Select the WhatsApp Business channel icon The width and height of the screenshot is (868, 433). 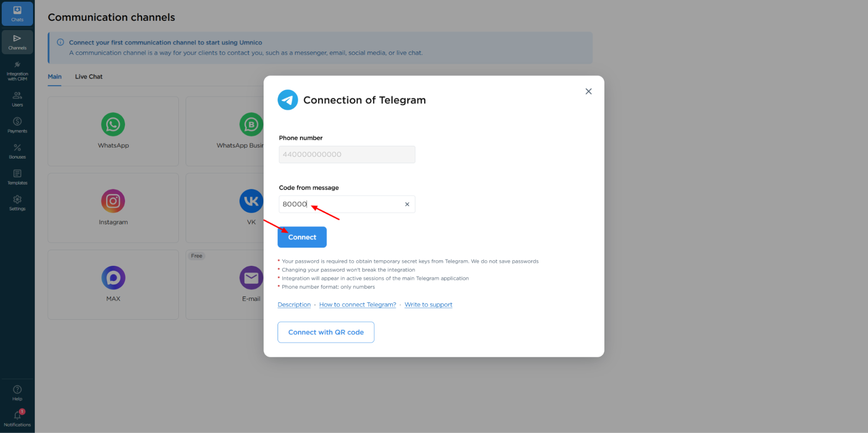click(x=251, y=125)
